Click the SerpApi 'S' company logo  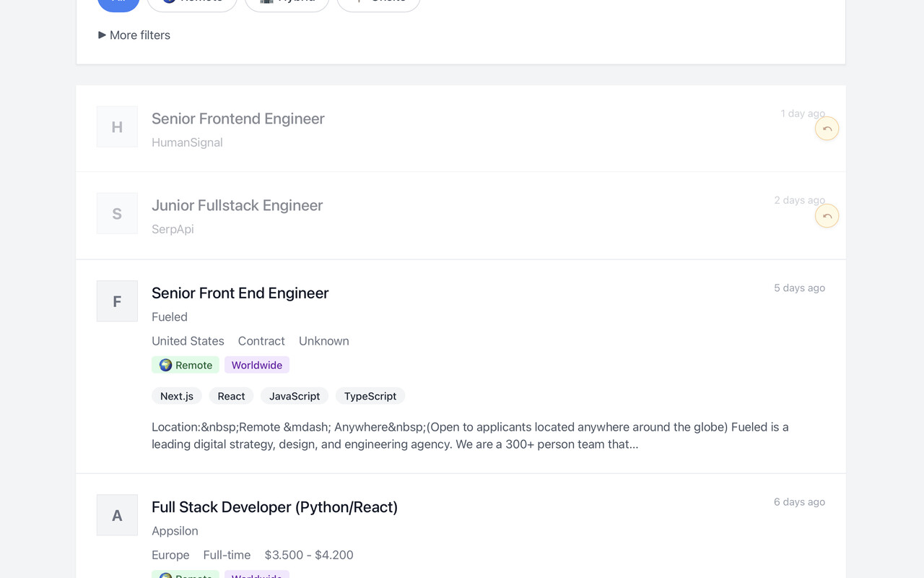(x=117, y=213)
